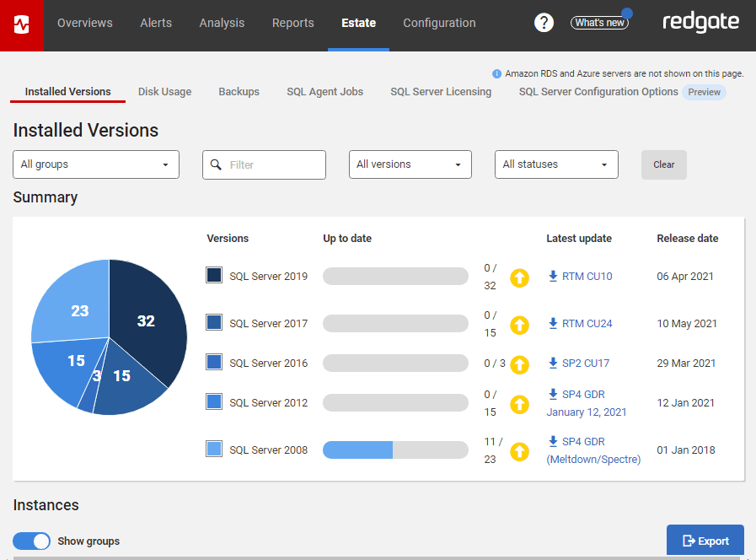This screenshot has width=756, height=560.
Task: Click the Redgate Monitor logo icon
Action: pos(21,25)
